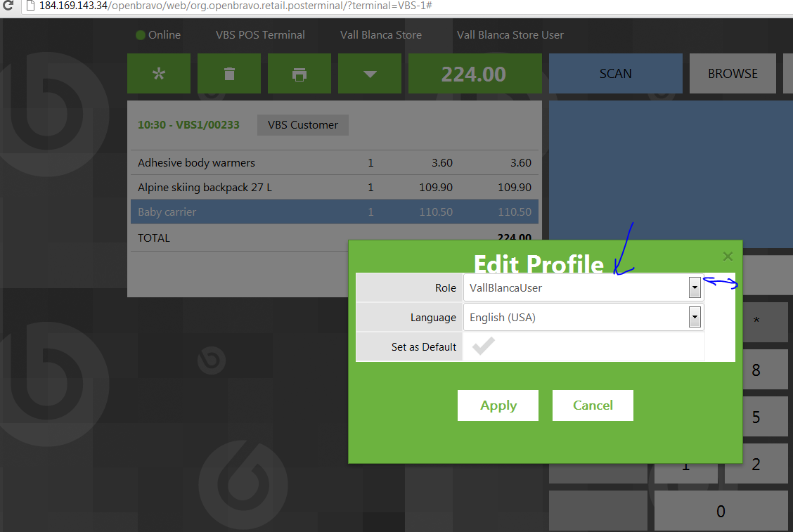
Task: Open the green down-arrow menu button
Action: pyautogui.click(x=370, y=74)
